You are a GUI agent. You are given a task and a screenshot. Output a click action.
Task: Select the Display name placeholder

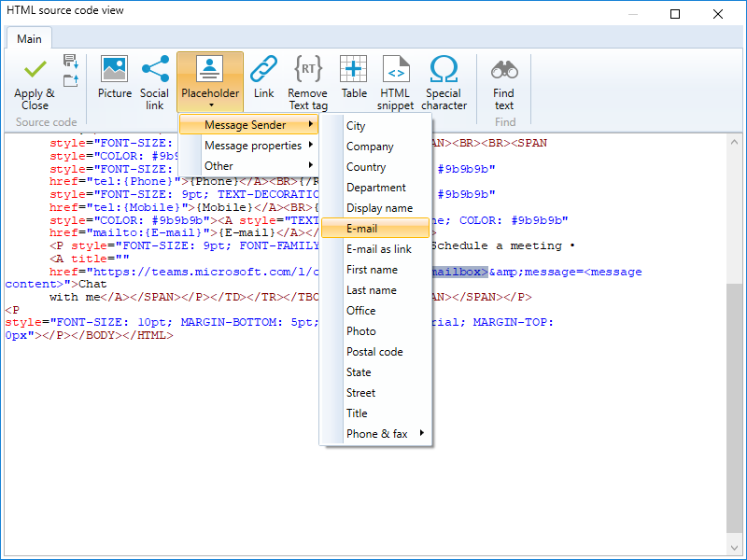375,207
